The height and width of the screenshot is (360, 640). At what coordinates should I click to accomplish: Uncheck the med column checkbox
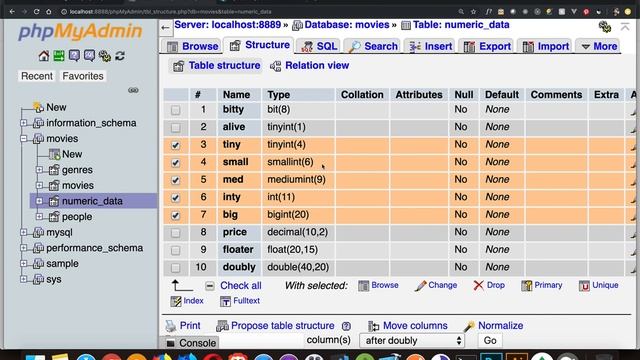pos(176,180)
